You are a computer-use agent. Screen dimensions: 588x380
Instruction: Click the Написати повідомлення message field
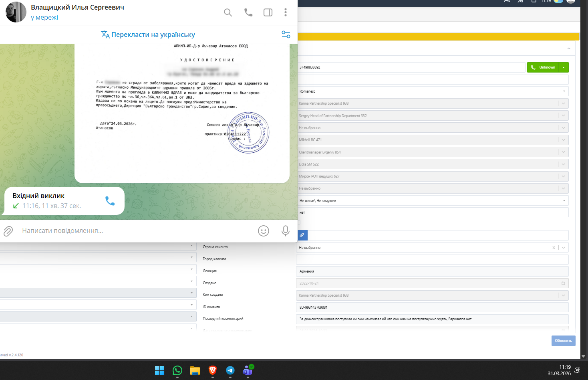pyautogui.click(x=136, y=231)
